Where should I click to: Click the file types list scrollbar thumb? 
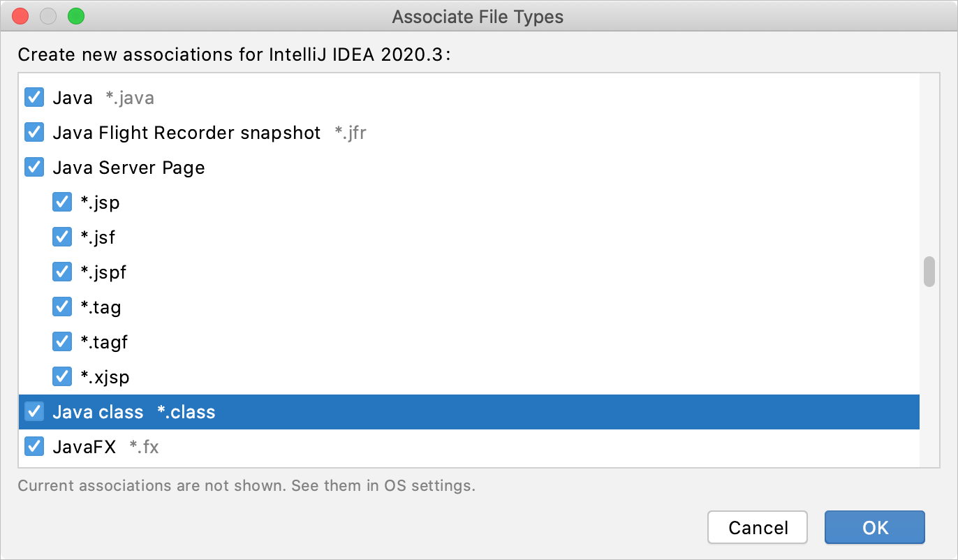coord(929,272)
